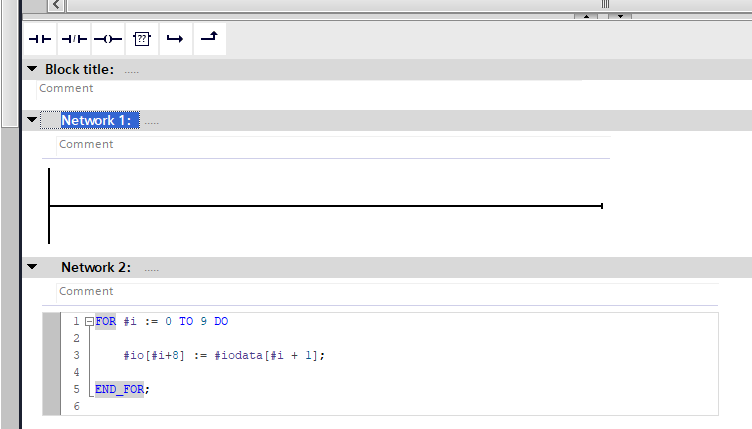Click the TO keyword in the FOR statement
Image resolution: width=752 pixels, height=429 pixels.
[186, 321]
